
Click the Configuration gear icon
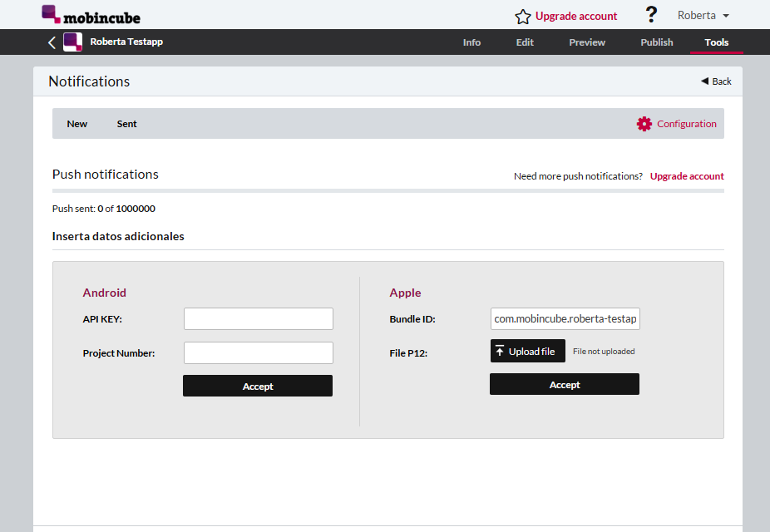click(x=644, y=124)
